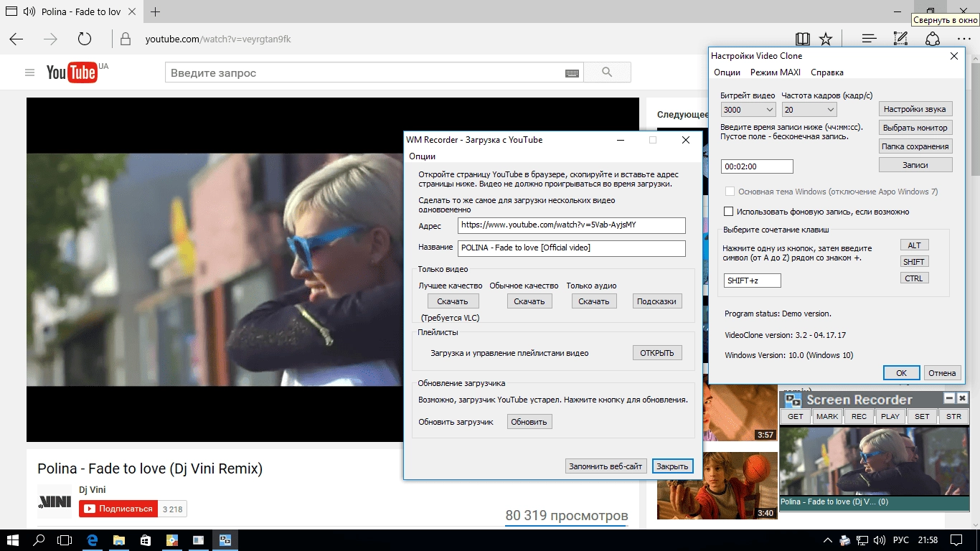Screen dimensions: 980x551
Task: Click the padlock icon in the address bar
Action: click(126, 39)
